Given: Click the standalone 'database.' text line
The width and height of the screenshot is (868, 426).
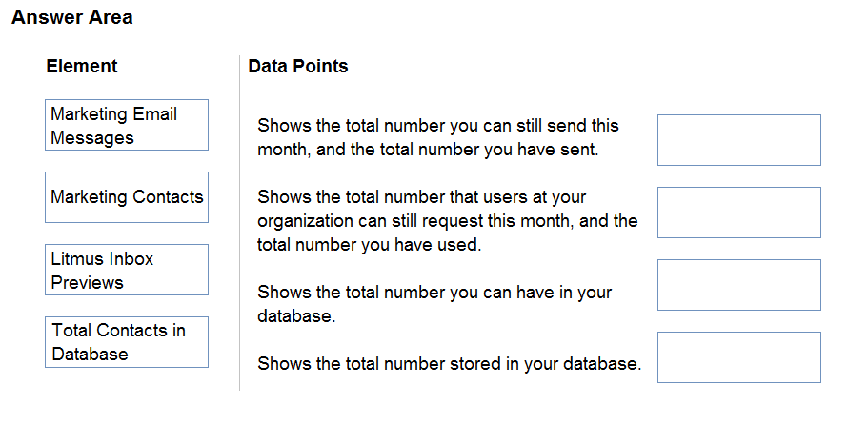Looking at the screenshot, I should coord(296,316).
